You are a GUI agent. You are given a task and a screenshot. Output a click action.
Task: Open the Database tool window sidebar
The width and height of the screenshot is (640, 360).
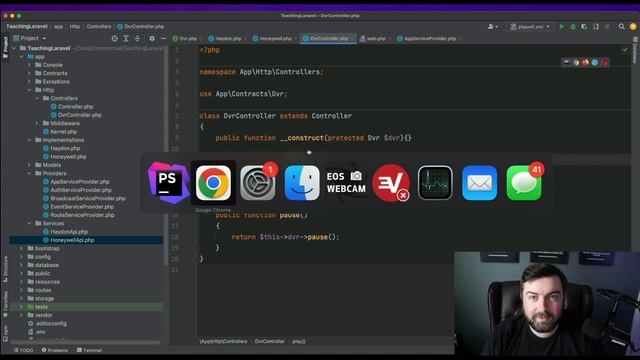635,51
